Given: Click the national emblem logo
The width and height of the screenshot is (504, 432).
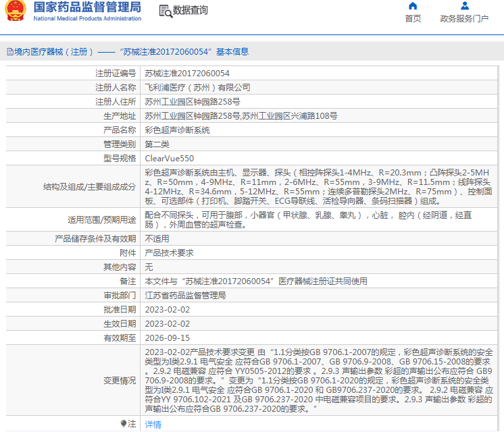Looking at the screenshot, I should (15, 11).
